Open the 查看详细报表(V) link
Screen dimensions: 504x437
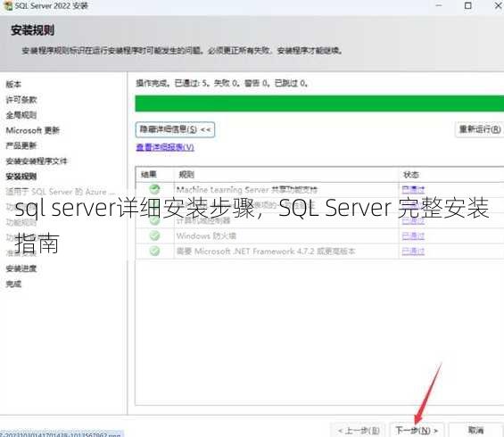coord(165,147)
